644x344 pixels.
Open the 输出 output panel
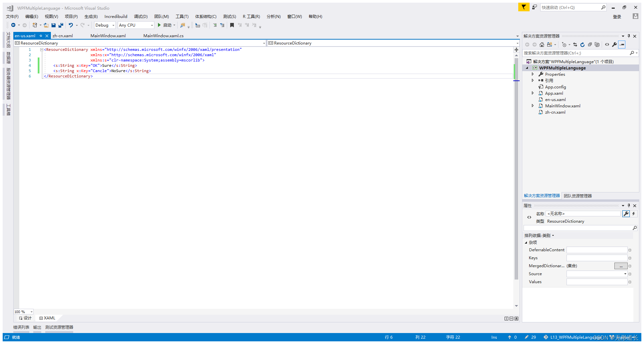[x=37, y=327]
